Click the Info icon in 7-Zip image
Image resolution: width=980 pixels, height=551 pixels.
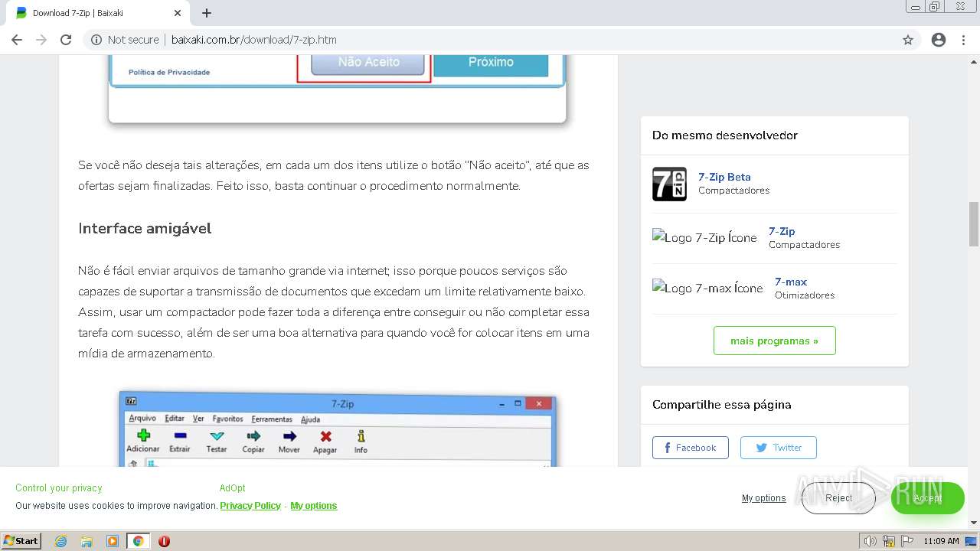361,442
